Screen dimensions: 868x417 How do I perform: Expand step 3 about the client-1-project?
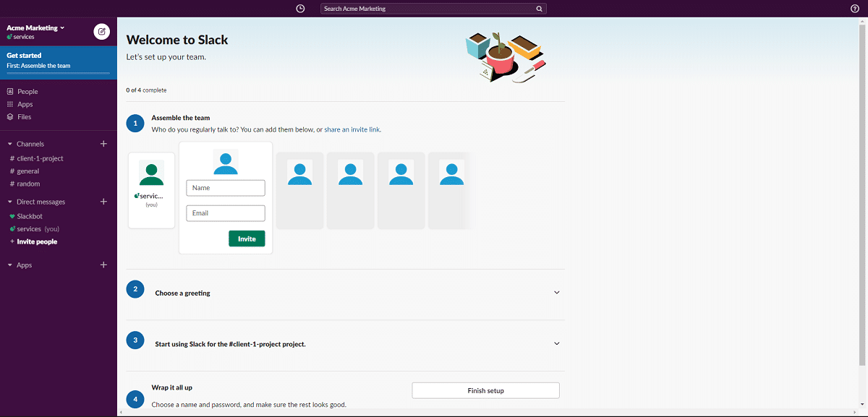(x=556, y=343)
